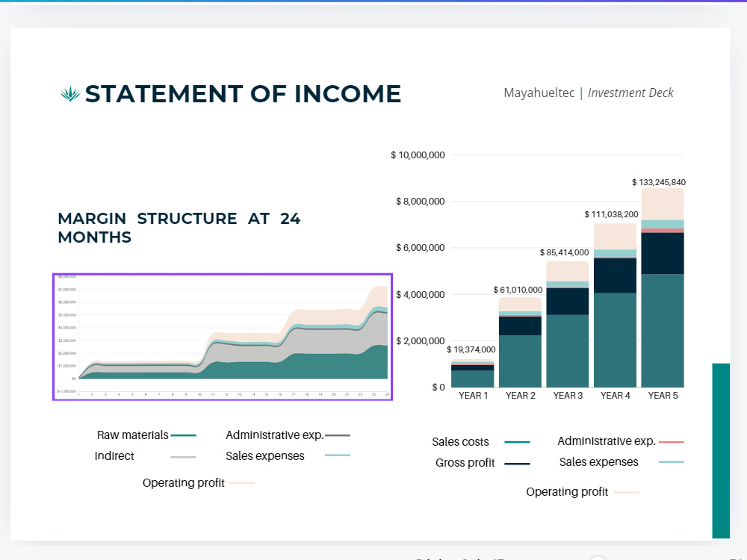747x560 pixels.
Task: Click the $ 2,000,000 axis label
Action: 420,340
